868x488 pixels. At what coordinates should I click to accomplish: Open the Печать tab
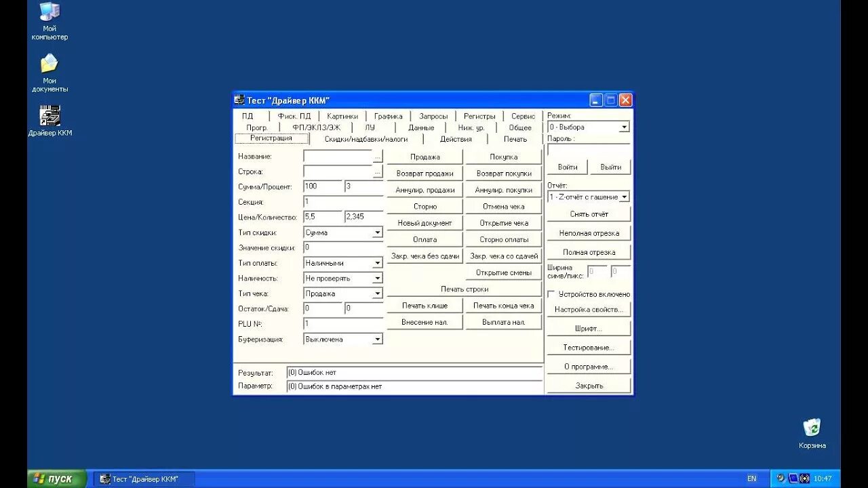pyautogui.click(x=515, y=139)
